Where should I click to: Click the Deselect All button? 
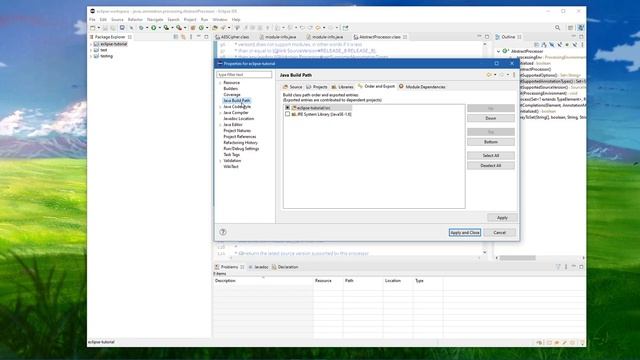(491, 165)
